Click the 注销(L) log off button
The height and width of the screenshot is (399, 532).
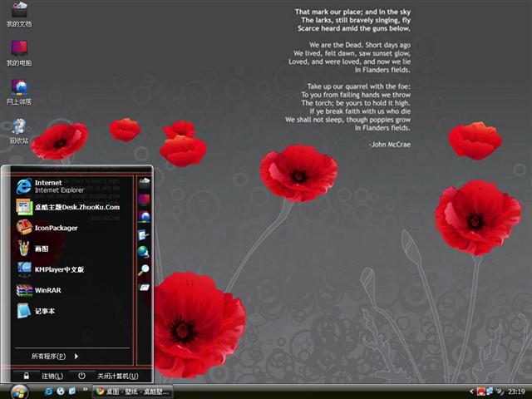[x=52, y=376]
